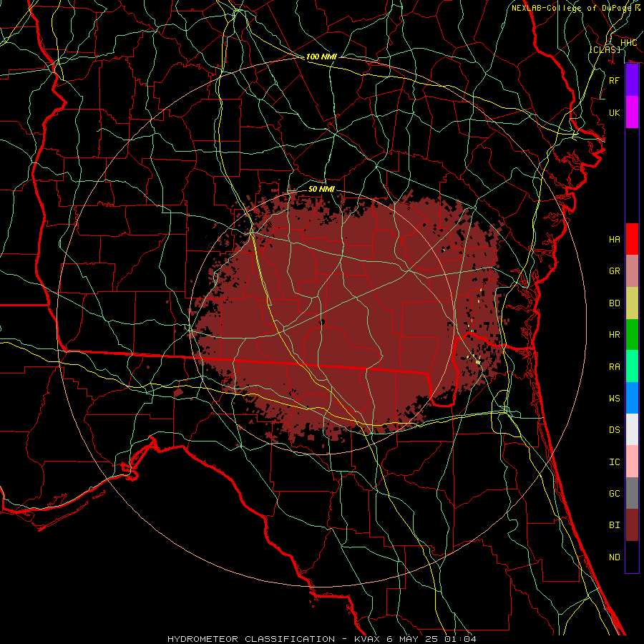The height and width of the screenshot is (644, 644).
Task: Click the 'WS' legend label
Action: click(x=615, y=398)
